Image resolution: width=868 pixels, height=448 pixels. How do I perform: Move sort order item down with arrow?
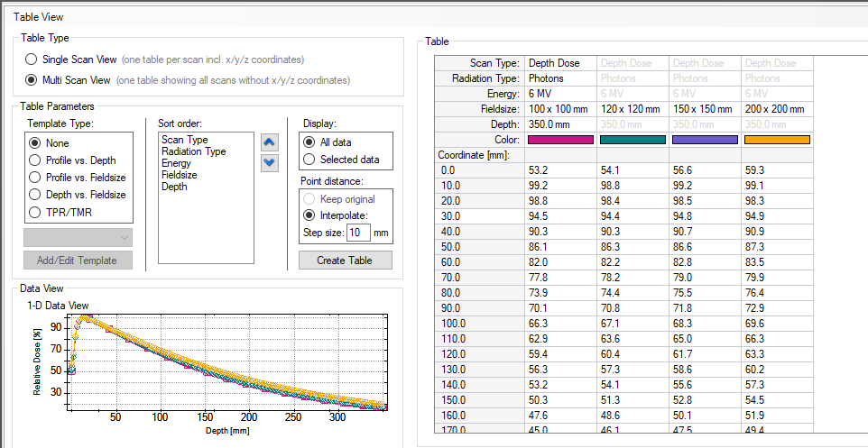[270, 163]
